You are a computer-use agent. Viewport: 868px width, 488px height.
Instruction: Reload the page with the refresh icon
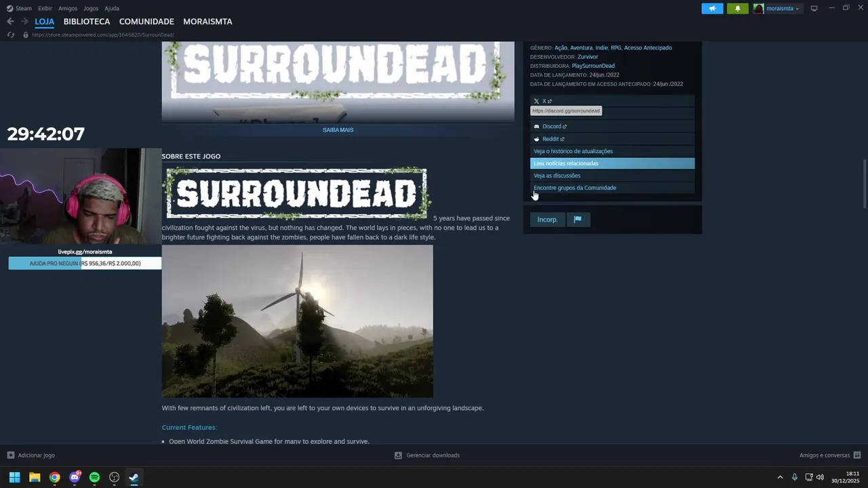click(10, 35)
